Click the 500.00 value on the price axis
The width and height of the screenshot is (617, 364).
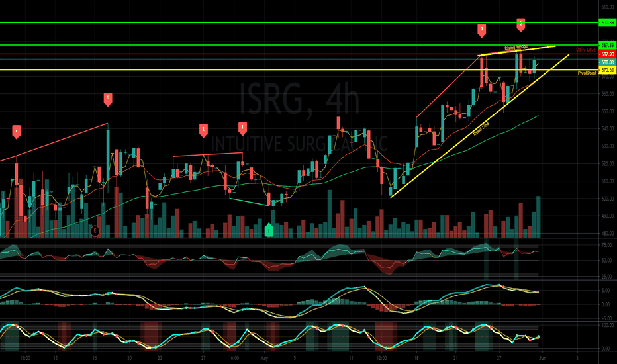coord(608,199)
